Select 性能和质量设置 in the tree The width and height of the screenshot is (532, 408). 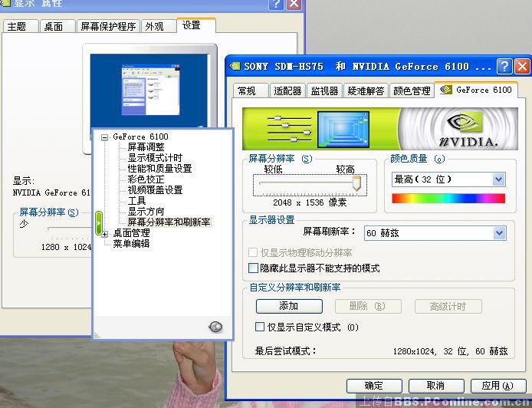tap(159, 169)
